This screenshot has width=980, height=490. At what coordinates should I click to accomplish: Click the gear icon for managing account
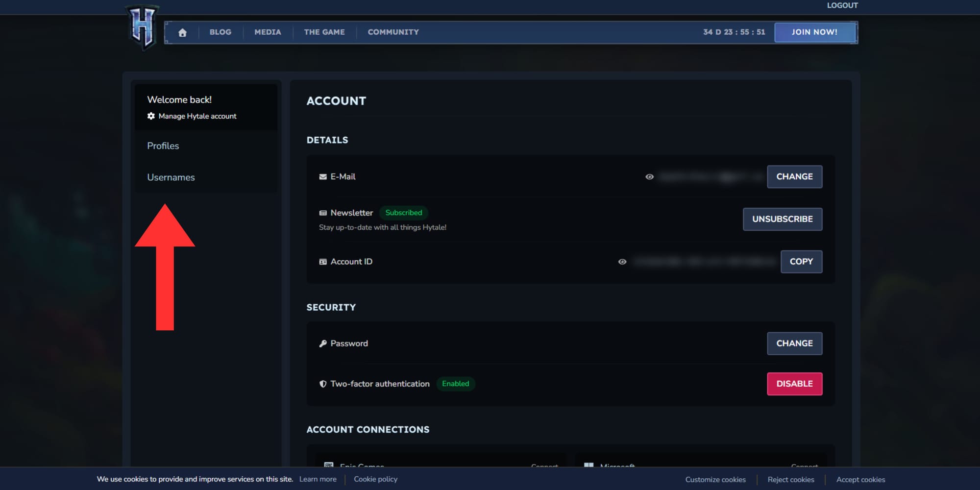151,116
